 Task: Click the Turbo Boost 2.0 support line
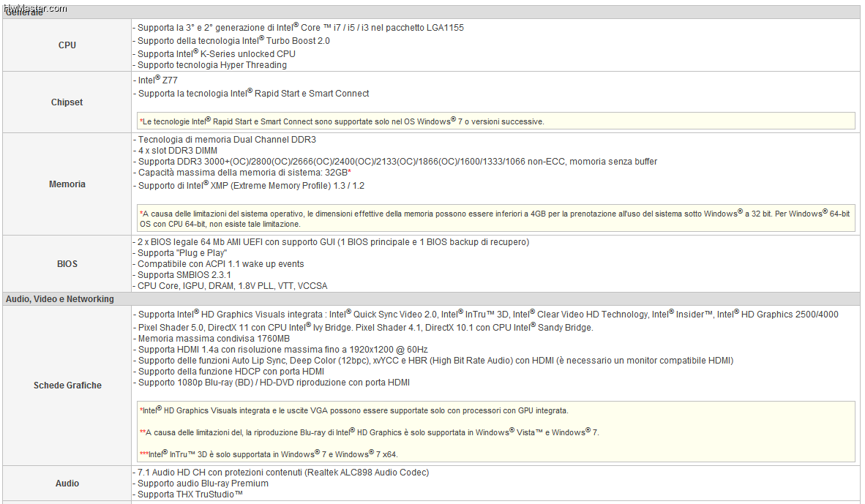click(231, 40)
